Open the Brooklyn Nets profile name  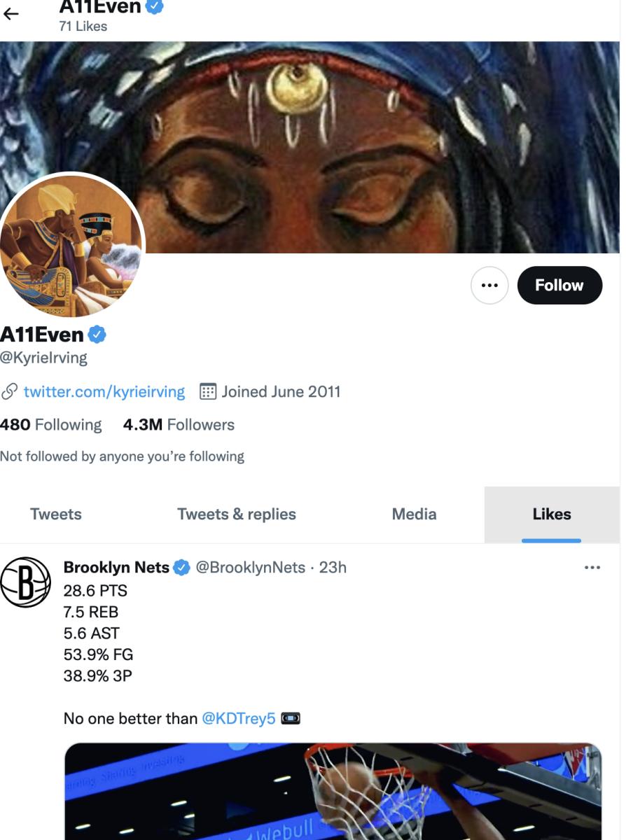pyautogui.click(x=116, y=568)
